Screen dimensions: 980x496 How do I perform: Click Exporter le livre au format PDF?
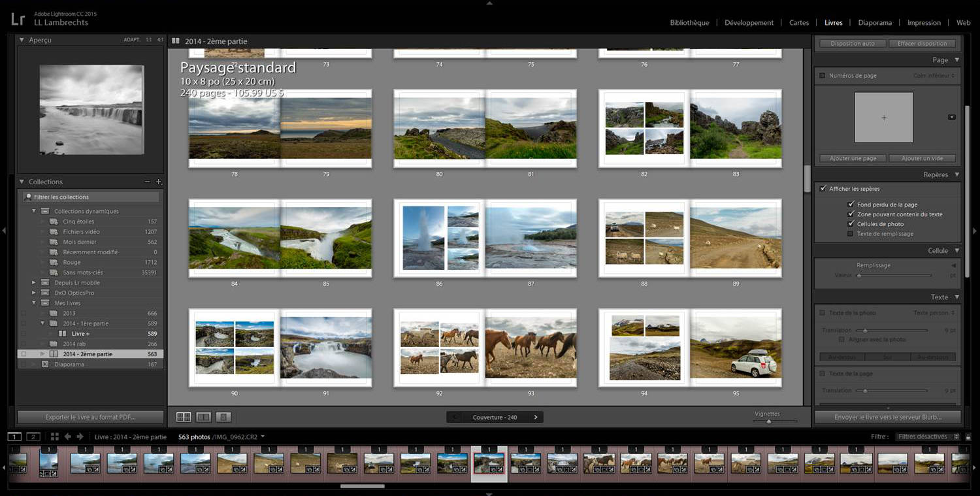pos(90,417)
